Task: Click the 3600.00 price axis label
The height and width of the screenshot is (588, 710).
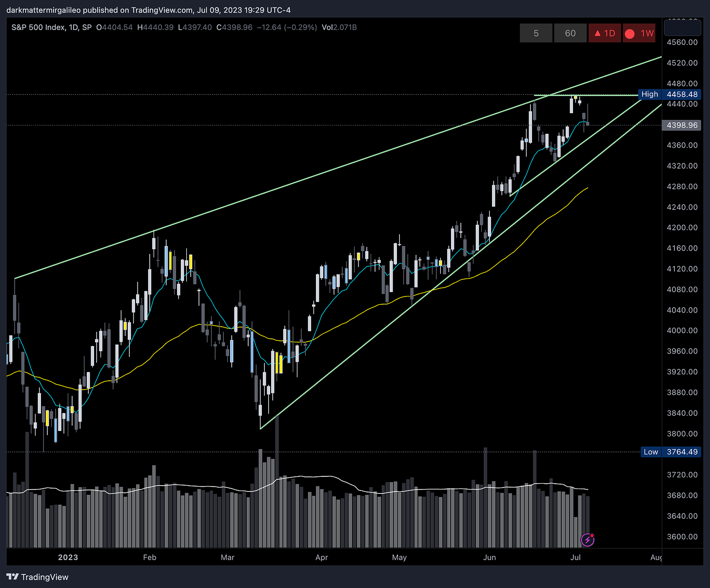Action: pyautogui.click(x=682, y=536)
